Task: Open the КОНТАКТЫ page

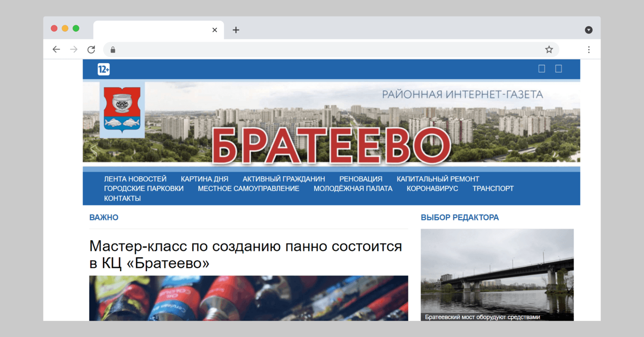Action: coord(122,198)
